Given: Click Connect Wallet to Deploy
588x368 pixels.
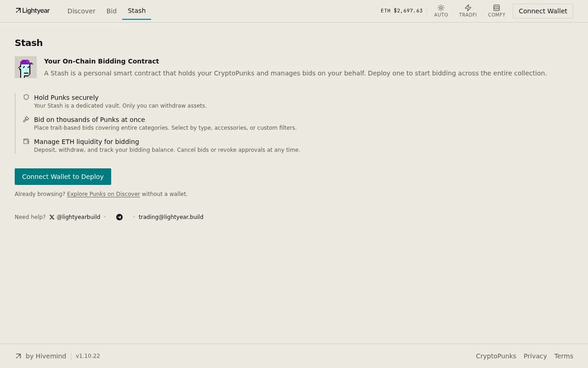Looking at the screenshot, I should click(x=63, y=177).
